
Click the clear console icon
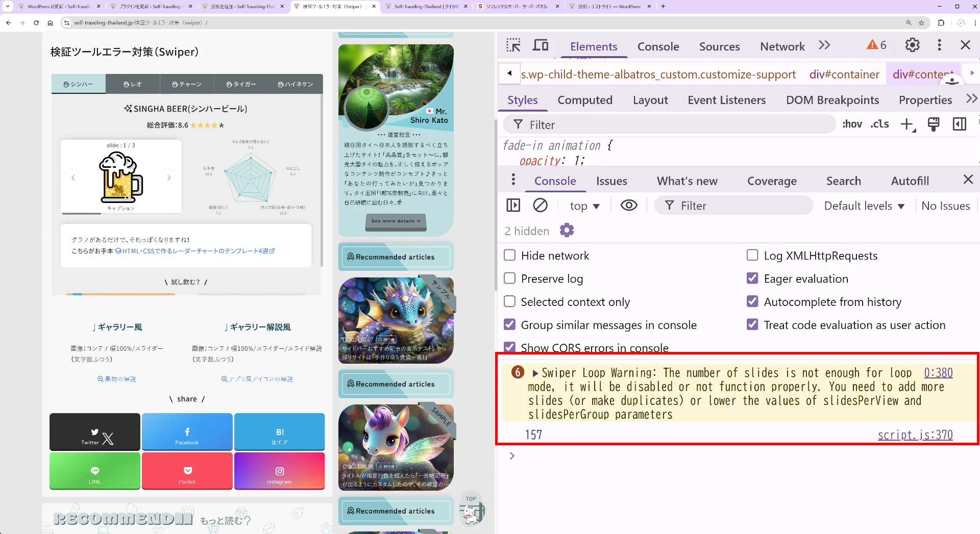[540, 205]
